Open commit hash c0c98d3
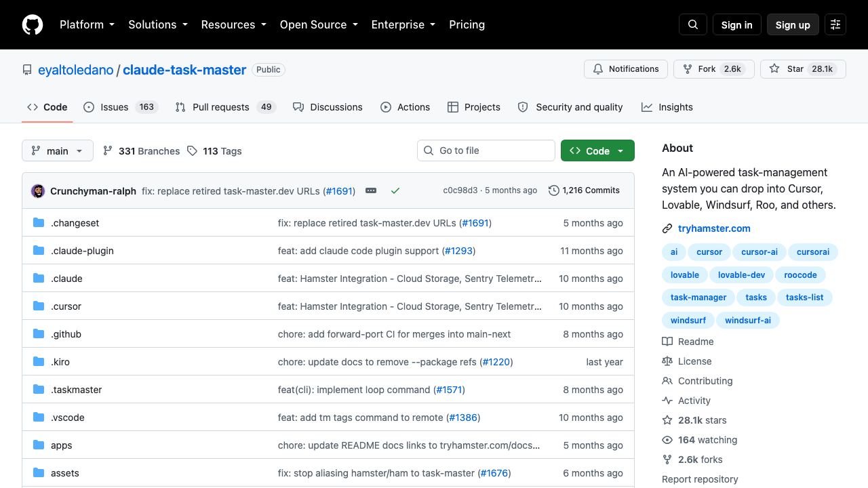Viewport: 868px width, 488px height. (x=460, y=190)
